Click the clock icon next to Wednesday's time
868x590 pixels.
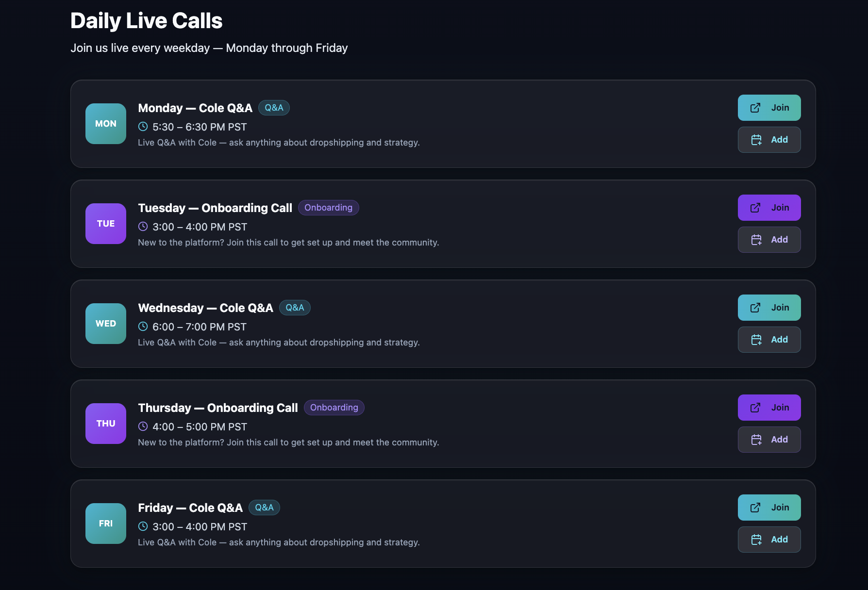coord(143,327)
